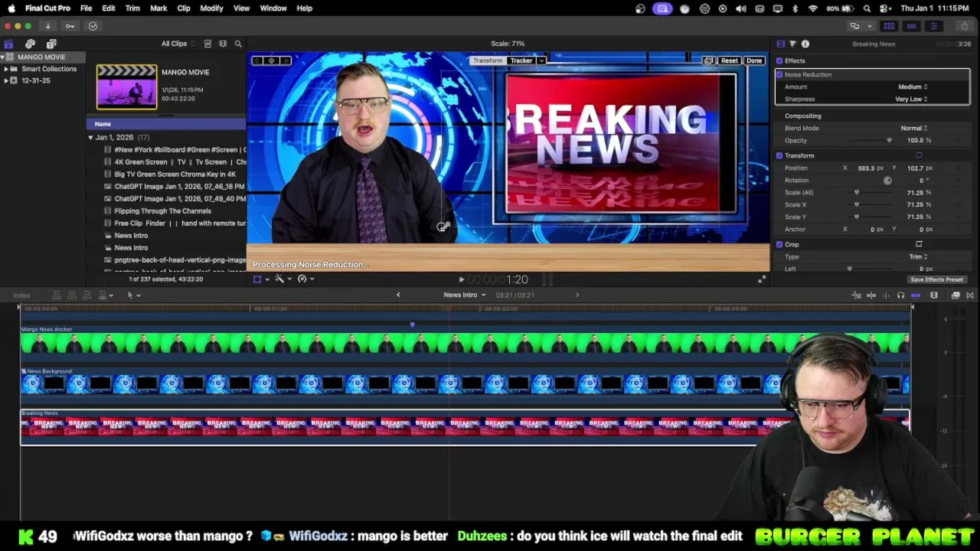Open the Color inspector triangle icon

click(x=792, y=44)
